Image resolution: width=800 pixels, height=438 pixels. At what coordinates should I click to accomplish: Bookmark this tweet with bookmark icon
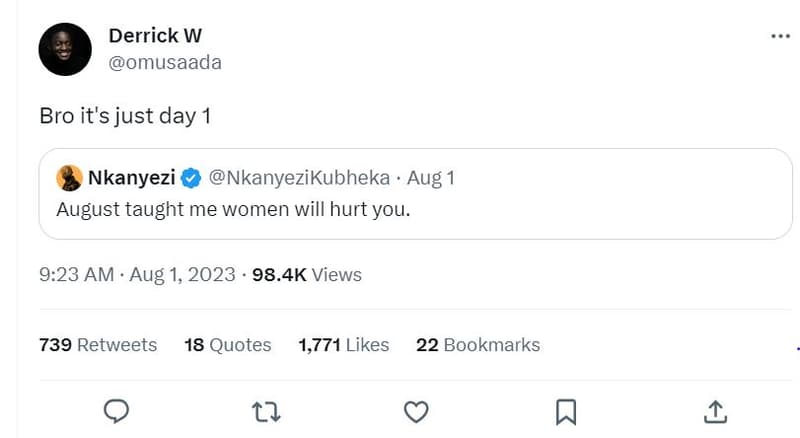tap(565, 411)
